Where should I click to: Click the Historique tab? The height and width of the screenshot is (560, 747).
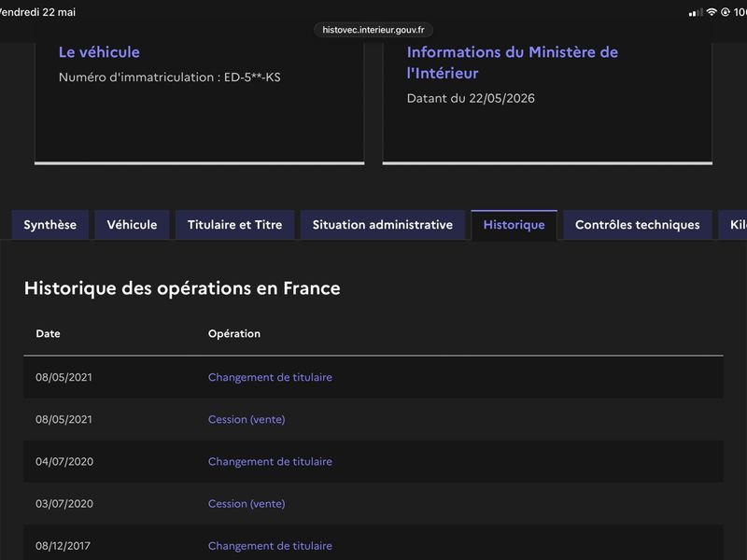pos(514,225)
